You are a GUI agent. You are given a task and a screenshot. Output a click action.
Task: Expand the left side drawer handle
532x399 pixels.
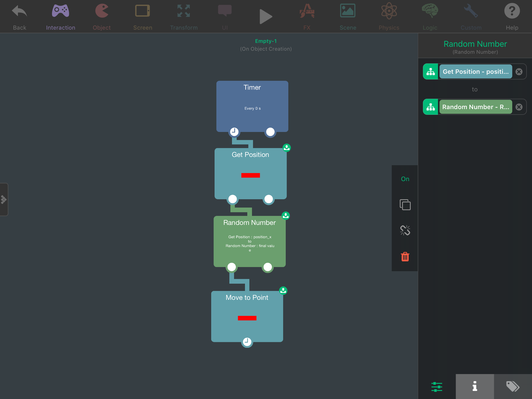[x=4, y=199]
